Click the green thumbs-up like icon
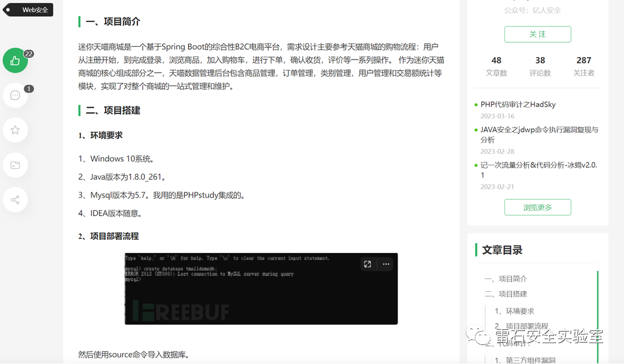The width and height of the screenshot is (624, 364). click(x=15, y=61)
